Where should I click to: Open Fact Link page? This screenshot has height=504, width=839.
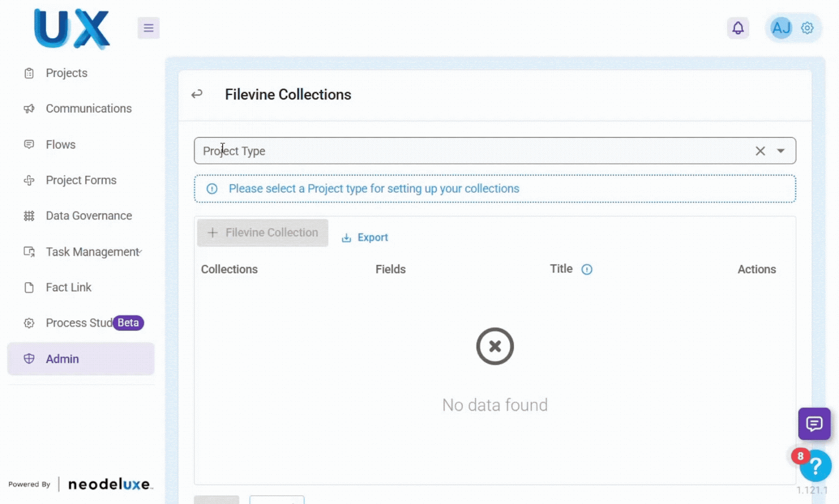click(69, 288)
